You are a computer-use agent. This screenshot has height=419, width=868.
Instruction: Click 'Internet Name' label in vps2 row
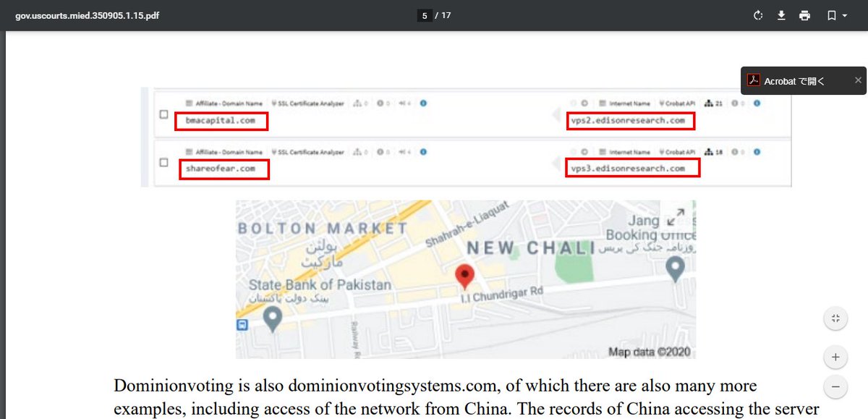coord(629,103)
